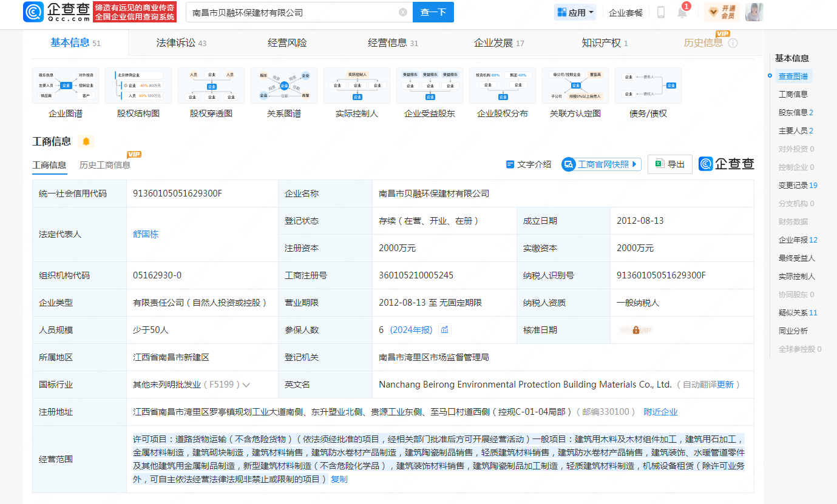This screenshot has width=837, height=504.
Task: Click the company name search input field
Action: 291,12
